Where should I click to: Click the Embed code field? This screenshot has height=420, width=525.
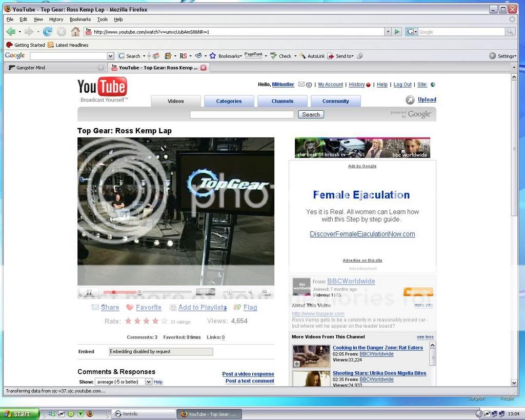point(161,351)
